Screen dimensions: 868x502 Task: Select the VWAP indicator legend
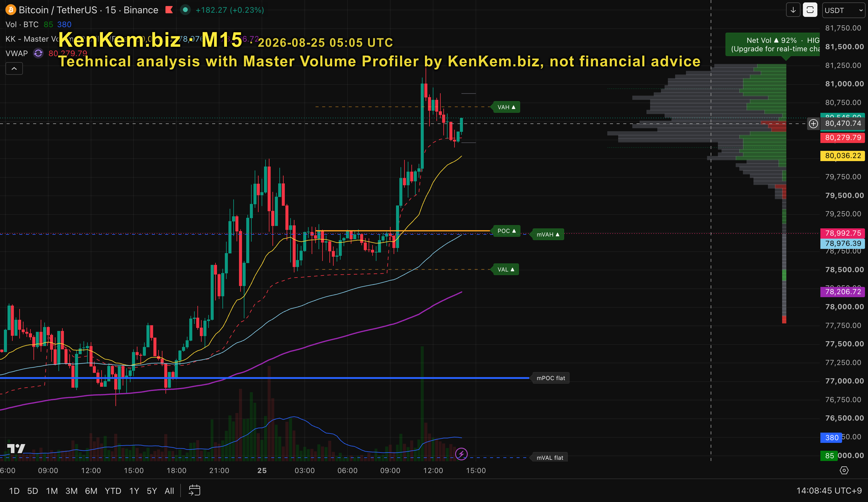17,53
